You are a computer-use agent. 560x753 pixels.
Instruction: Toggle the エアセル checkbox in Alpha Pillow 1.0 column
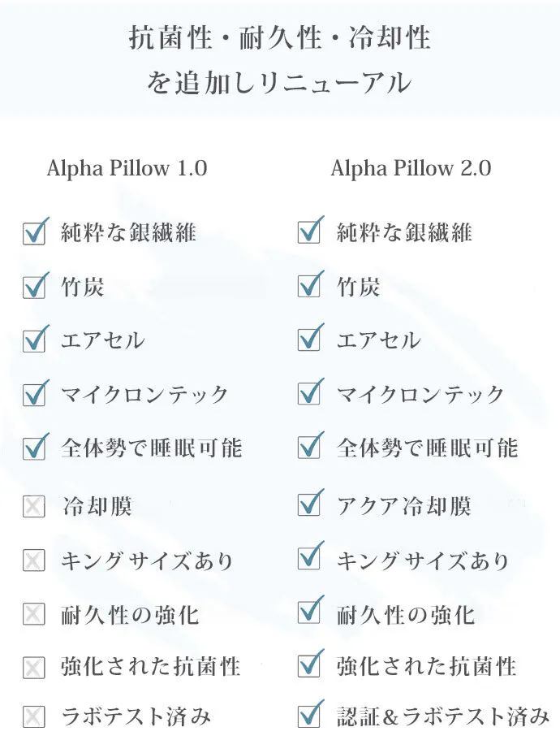click(x=34, y=340)
